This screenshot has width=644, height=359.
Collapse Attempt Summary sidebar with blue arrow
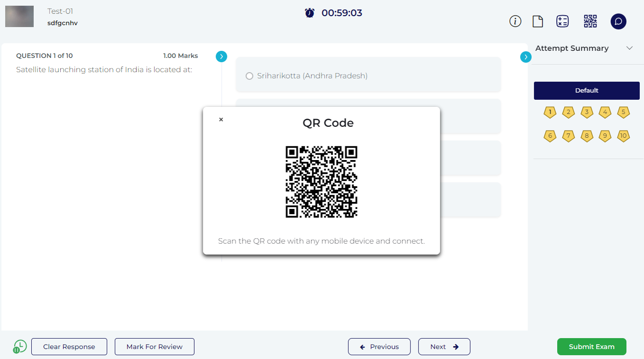pyautogui.click(x=526, y=57)
